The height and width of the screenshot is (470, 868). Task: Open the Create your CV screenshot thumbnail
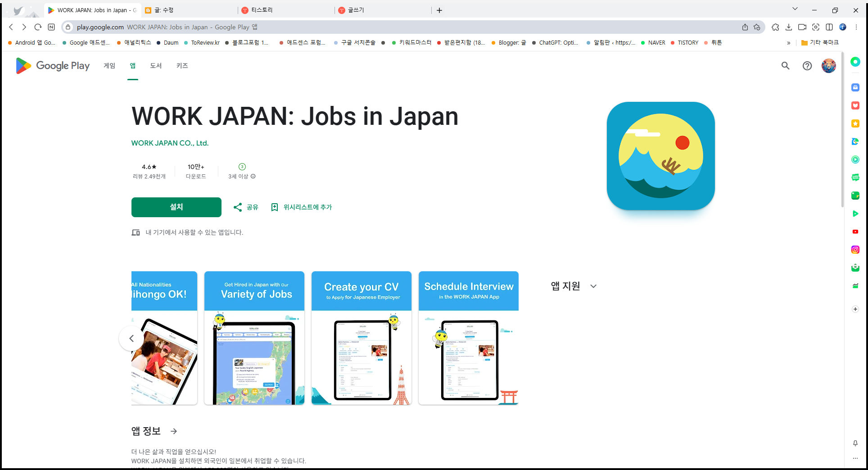pos(361,338)
